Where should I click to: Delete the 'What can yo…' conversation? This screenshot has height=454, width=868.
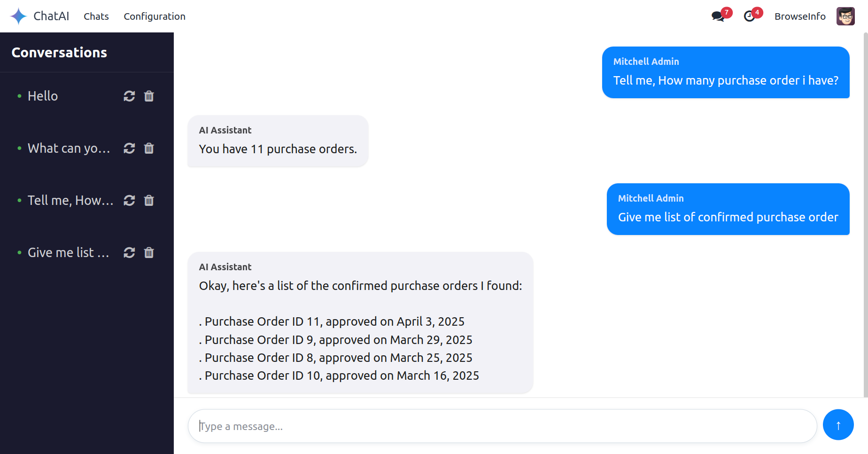(149, 149)
